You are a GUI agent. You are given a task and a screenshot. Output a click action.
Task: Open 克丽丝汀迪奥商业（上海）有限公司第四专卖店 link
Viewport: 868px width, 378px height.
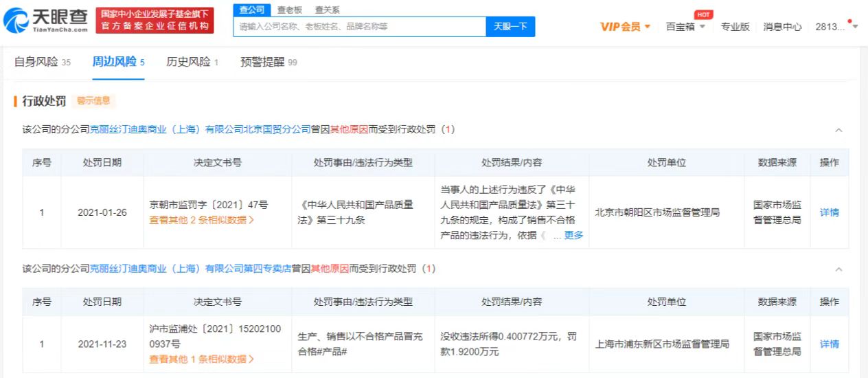pos(191,268)
